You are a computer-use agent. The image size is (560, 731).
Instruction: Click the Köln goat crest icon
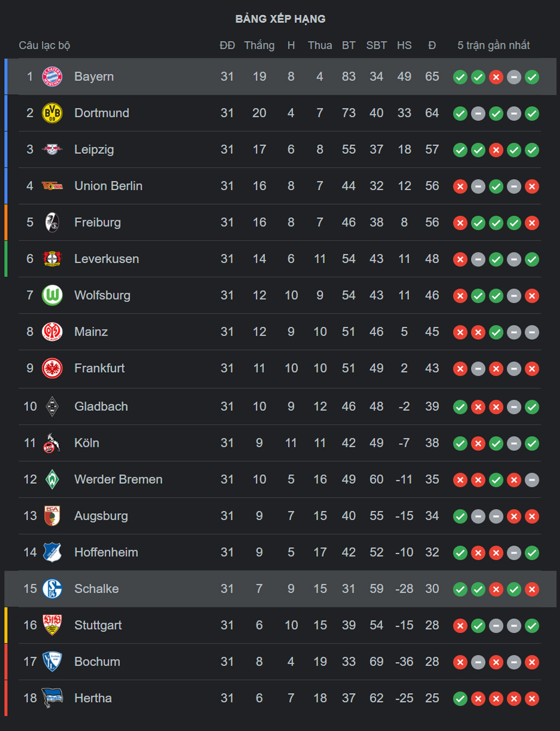pos(51,443)
